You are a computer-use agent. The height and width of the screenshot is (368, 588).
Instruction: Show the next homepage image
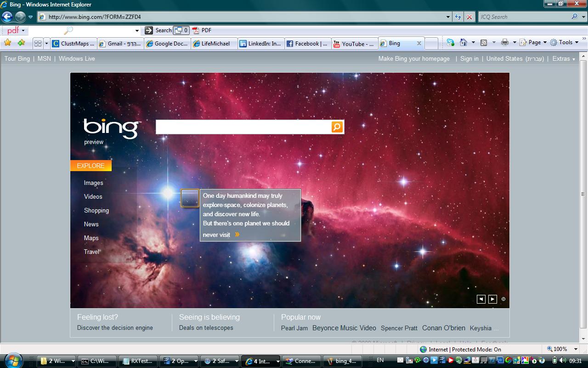click(x=492, y=299)
